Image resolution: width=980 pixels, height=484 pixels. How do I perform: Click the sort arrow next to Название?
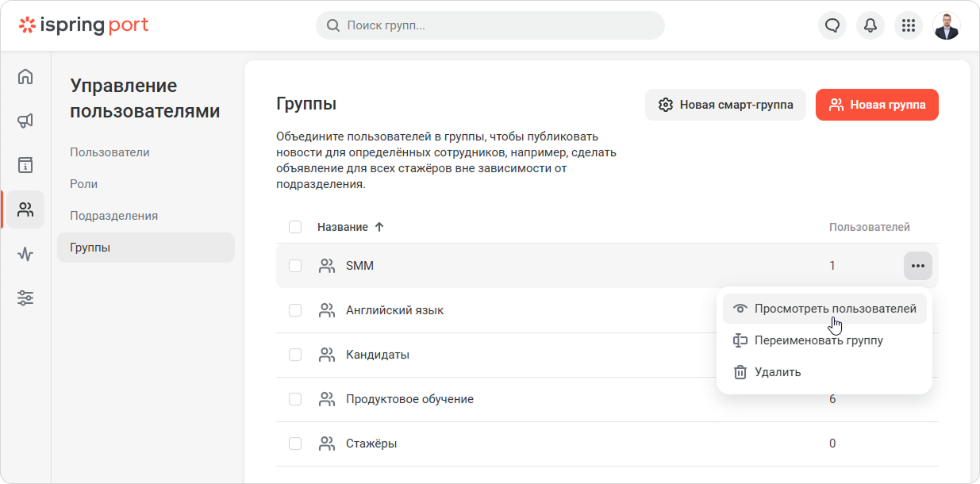coord(379,227)
